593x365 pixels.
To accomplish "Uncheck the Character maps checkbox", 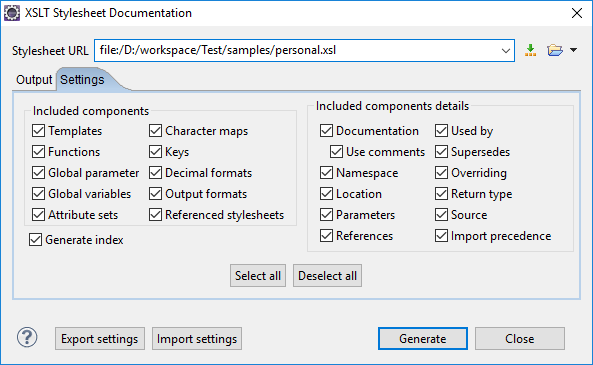I will [x=155, y=131].
